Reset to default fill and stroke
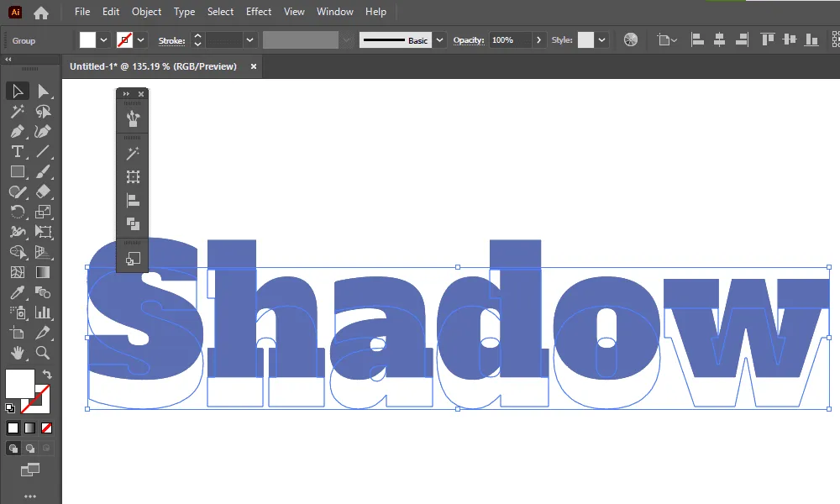The height and width of the screenshot is (504, 840). click(x=9, y=408)
